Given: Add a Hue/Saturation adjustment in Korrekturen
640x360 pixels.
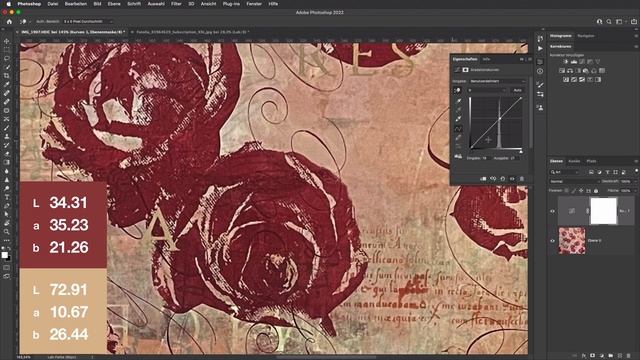Looking at the screenshot, I should click(562, 71).
